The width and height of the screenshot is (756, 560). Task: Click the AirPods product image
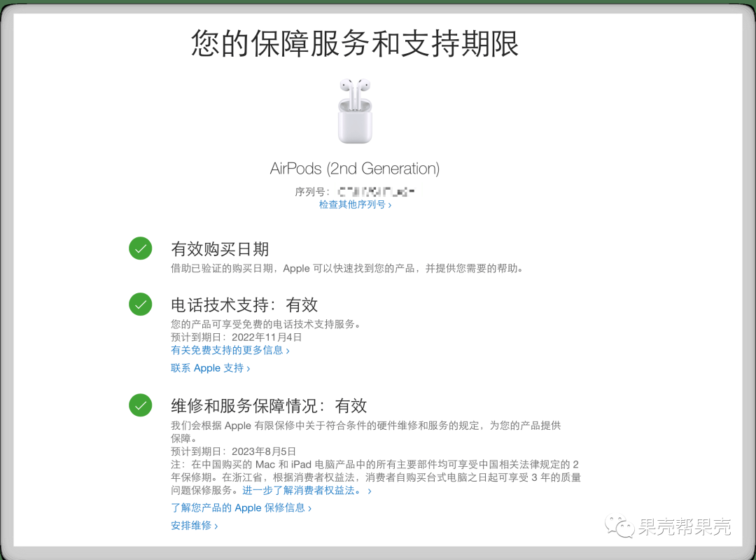click(x=355, y=111)
